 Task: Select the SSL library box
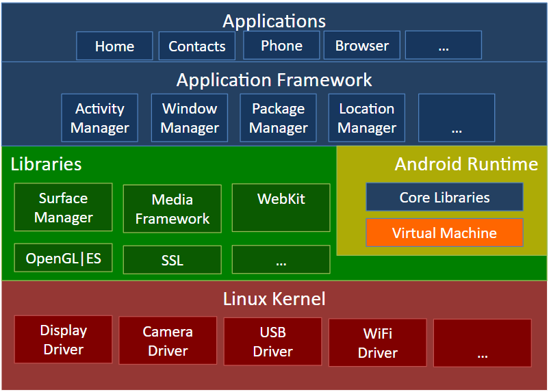coord(173,260)
